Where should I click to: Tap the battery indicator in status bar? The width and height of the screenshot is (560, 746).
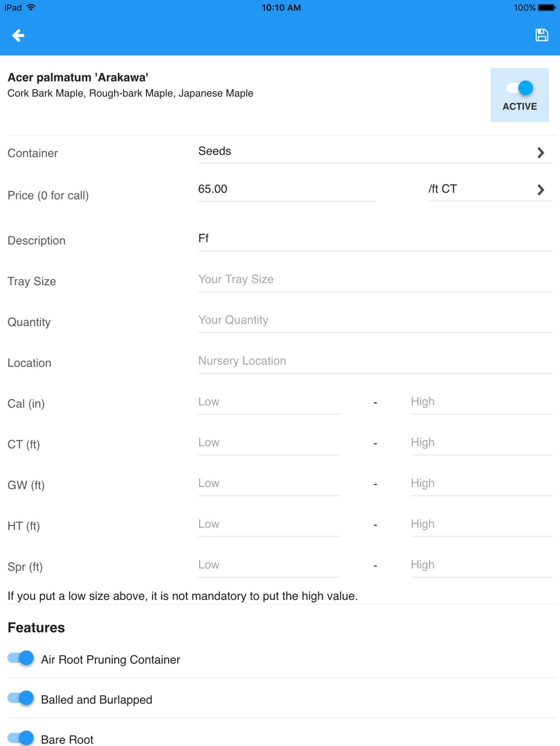(x=547, y=8)
